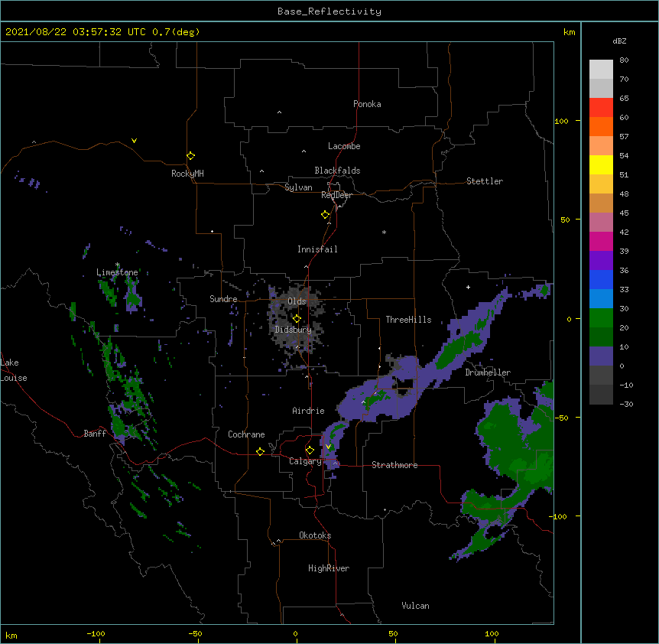Select the yellow diamond marker above Calgary label
The image size is (659, 644).
(310, 450)
